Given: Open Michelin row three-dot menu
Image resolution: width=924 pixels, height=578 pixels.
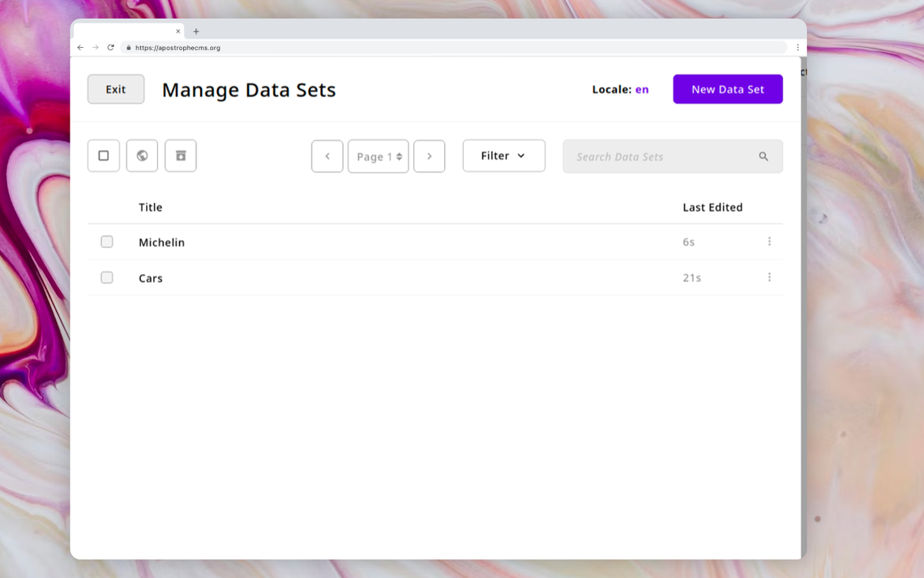Looking at the screenshot, I should click(769, 242).
